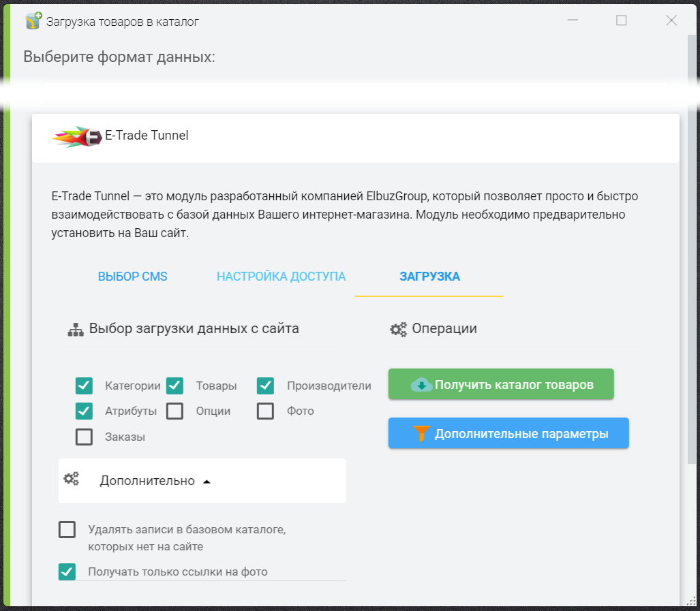Collapse the Дополнительно section arrow
Image resolution: width=700 pixels, height=611 pixels.
pos(207,482)
